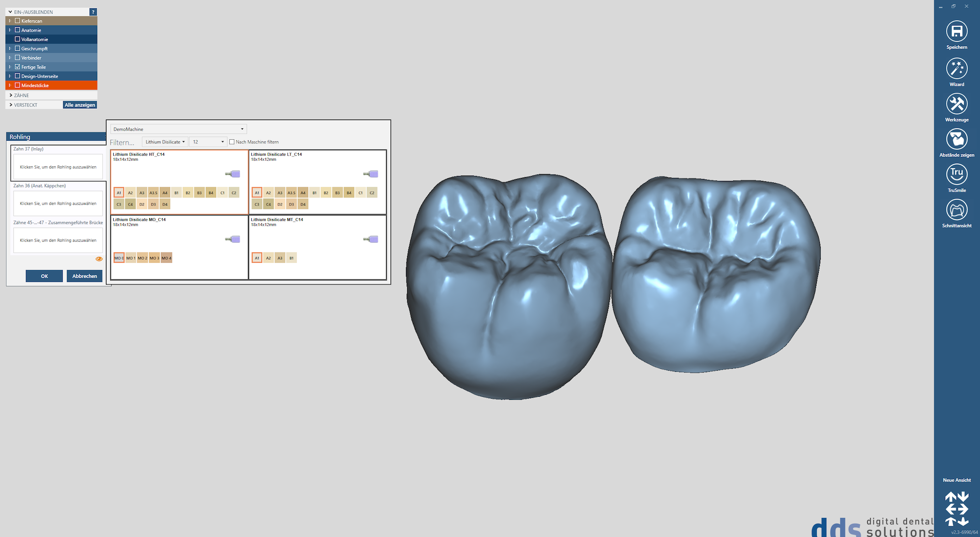The image size is (980, 537).
Task: Open the help question mark in Ein-/Ausblenden panel
Action: click(93, 12)
